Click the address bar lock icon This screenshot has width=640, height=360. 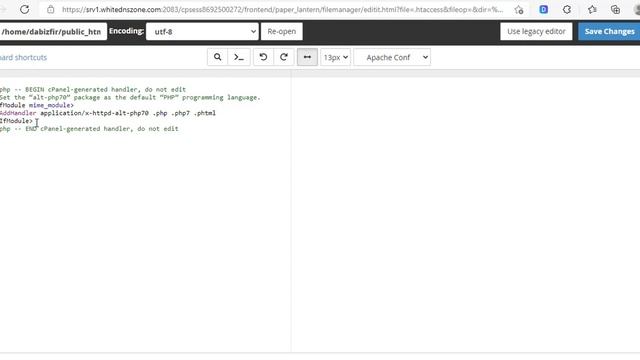[51, 9]
